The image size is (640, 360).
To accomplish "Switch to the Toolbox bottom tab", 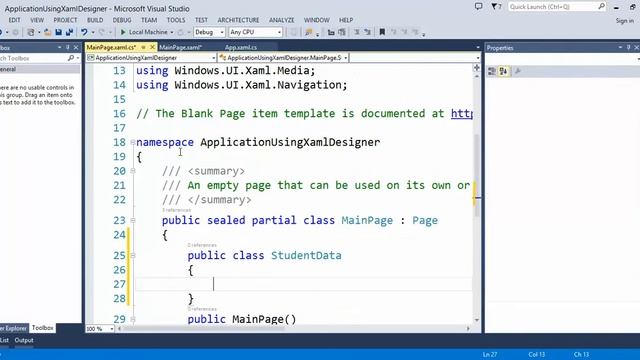I will point(42,328).
